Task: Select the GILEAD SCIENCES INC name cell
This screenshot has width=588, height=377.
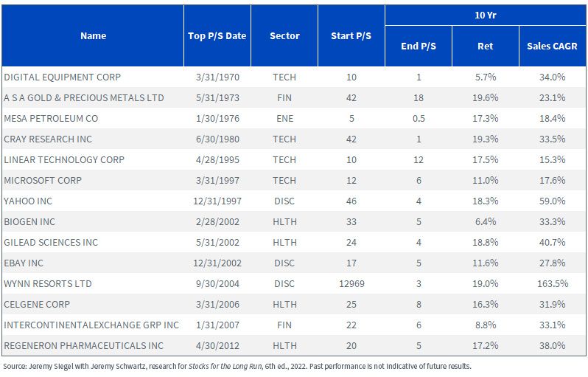Action: pyautogui.click(x=51, y=243)
